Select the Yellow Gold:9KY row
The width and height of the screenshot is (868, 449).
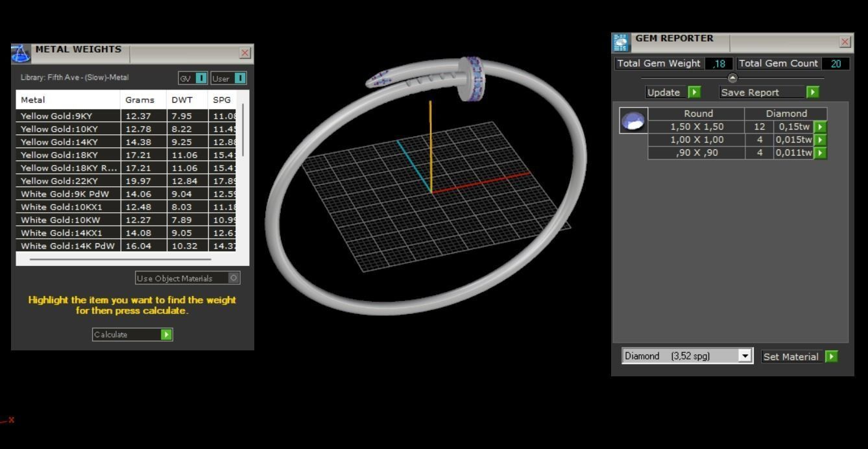pyautogui.click(x=127, y=116)
